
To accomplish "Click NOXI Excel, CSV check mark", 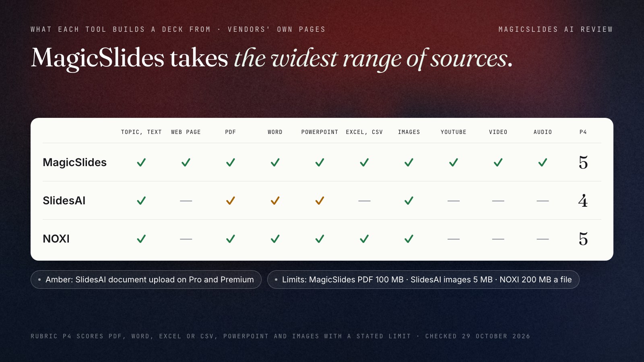I will [364, 239].
